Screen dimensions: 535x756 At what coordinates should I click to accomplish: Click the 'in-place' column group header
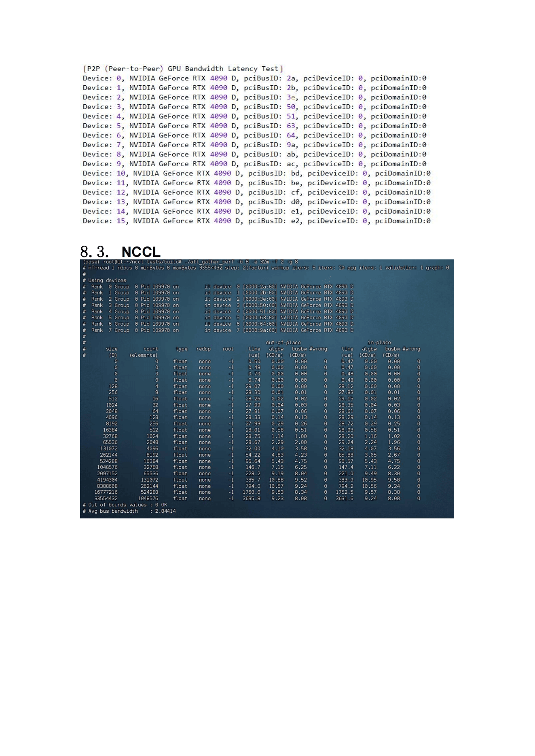tap(379, 343)
